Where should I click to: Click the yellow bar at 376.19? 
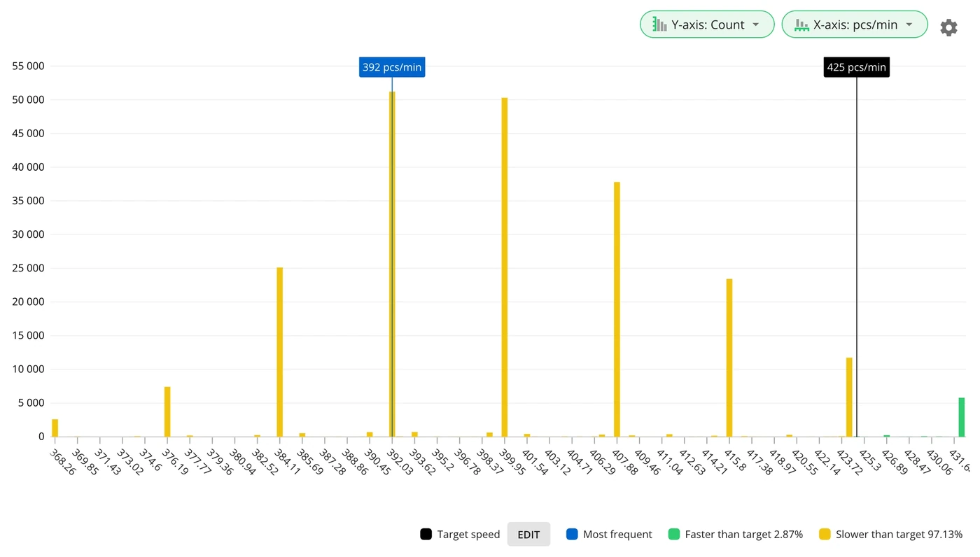(167, 411)
